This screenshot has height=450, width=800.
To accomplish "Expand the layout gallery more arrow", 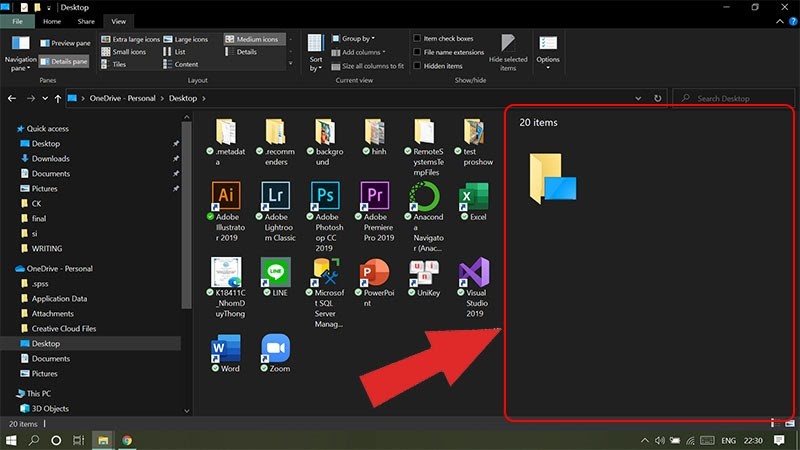I will 290,64.
